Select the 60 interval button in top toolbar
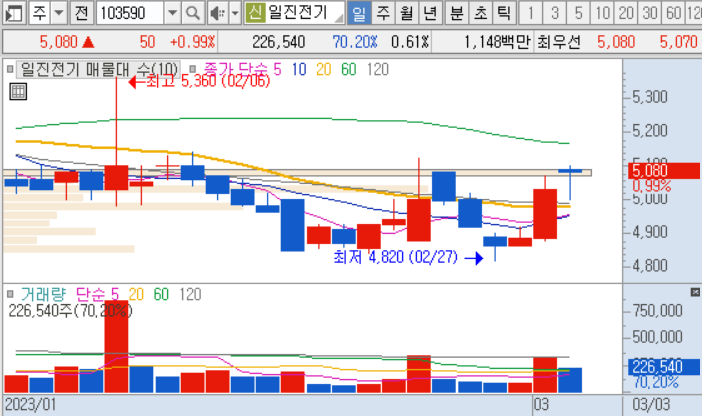 click(x=673, y=13)
